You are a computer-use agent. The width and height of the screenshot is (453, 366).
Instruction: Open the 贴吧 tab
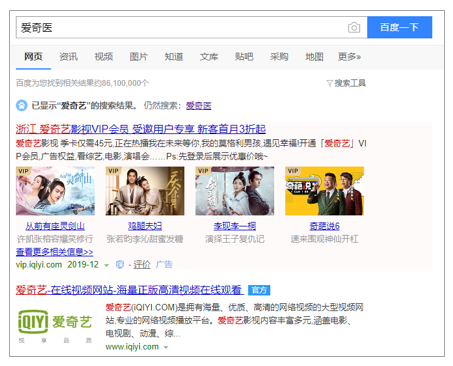point(244,57)
